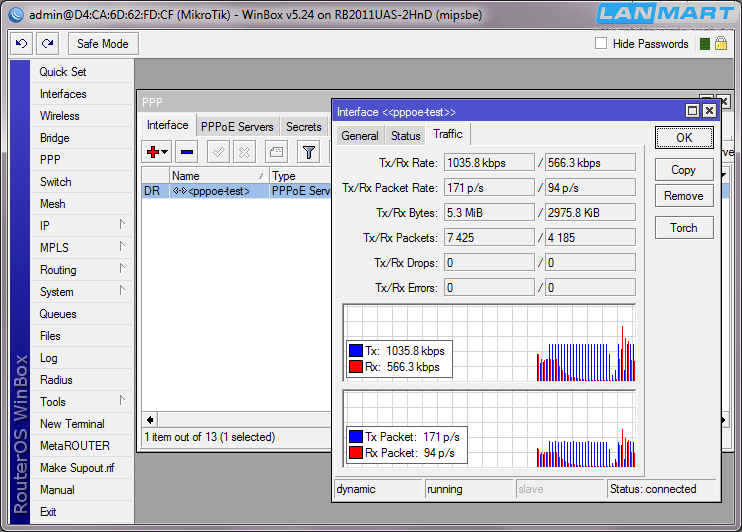
Task: Switch to the General tab
Action: pyautogui.click(x=360, y=136)
